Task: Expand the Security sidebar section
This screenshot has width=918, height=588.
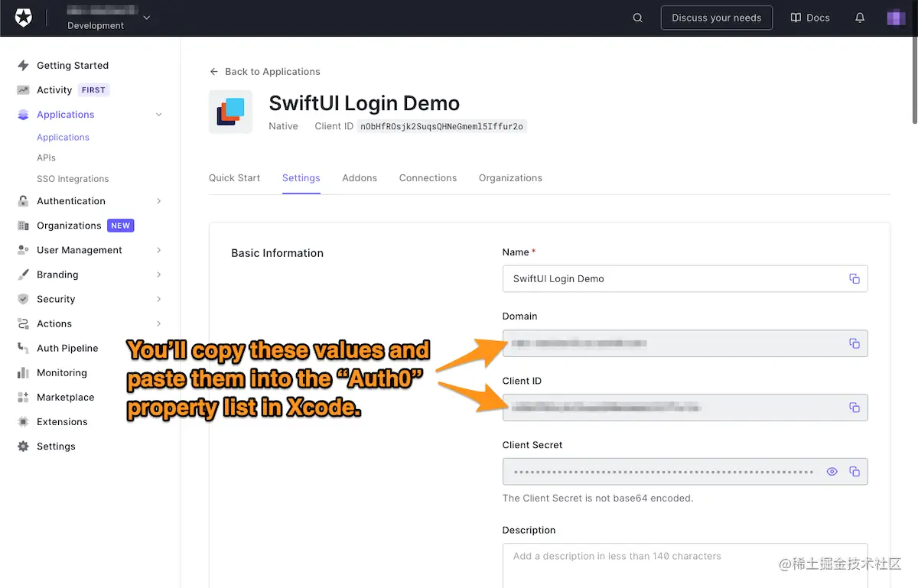Action: click(159, 299)
